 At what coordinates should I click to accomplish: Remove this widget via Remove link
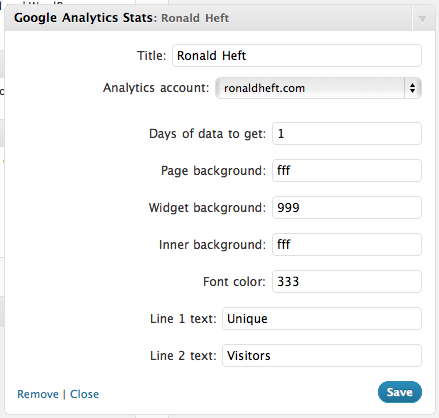tap(38, 394)
